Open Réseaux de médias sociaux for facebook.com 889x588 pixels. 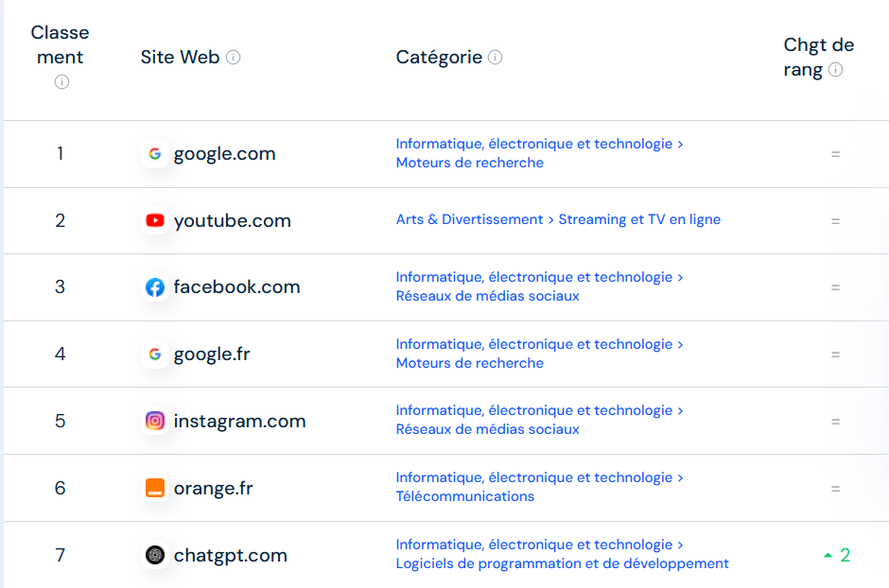click(x=488, y=296)
